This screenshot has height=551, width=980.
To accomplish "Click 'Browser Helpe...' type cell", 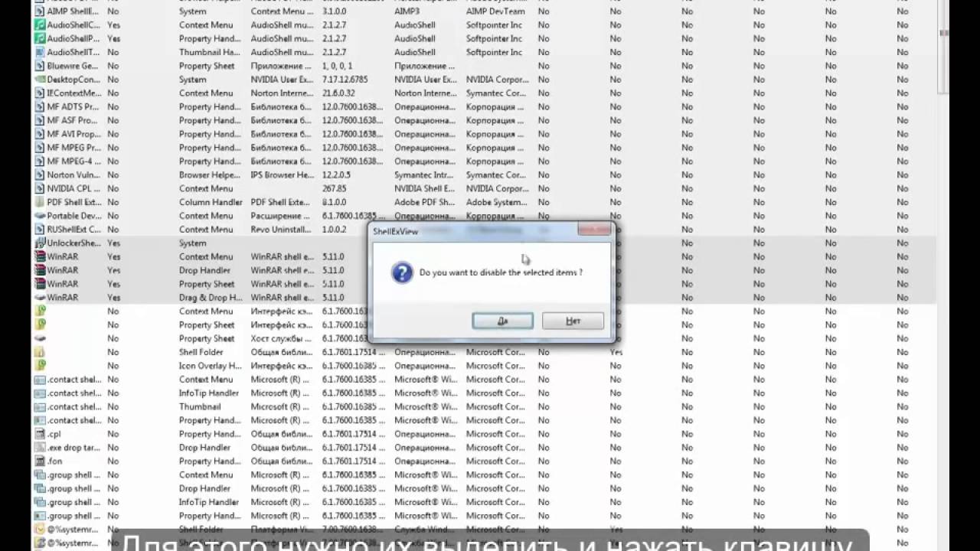I will click(210, 175).
